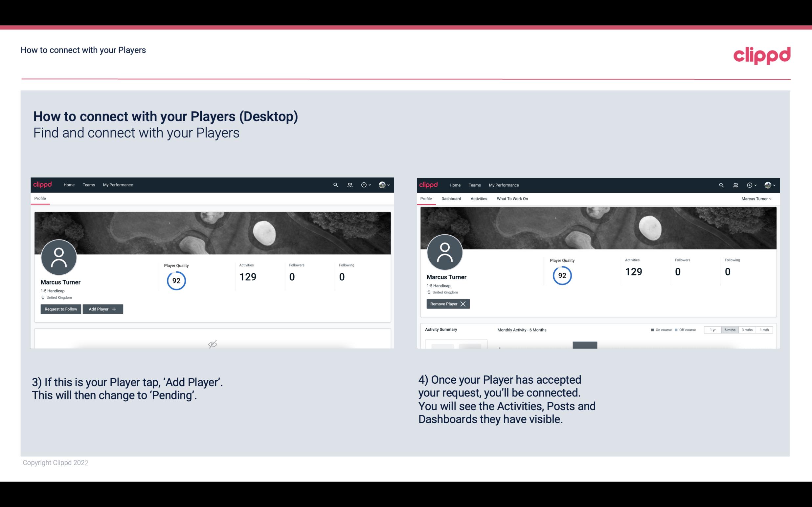Screen dimensions: 812x507
Task: Select the 'Profile' tab on left screen
Action: pos(40,199)
